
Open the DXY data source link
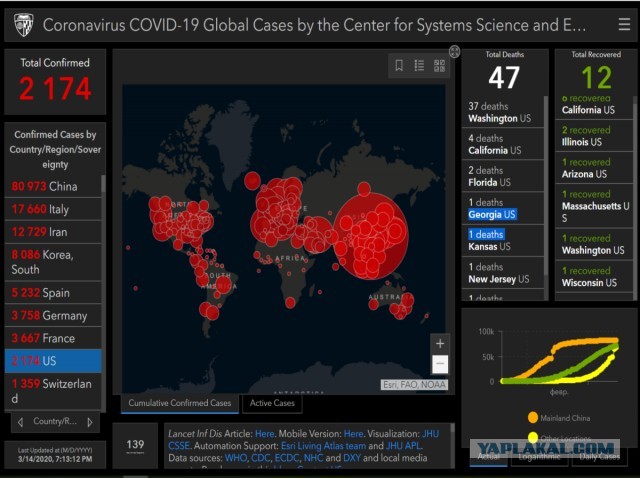(352, 458)
